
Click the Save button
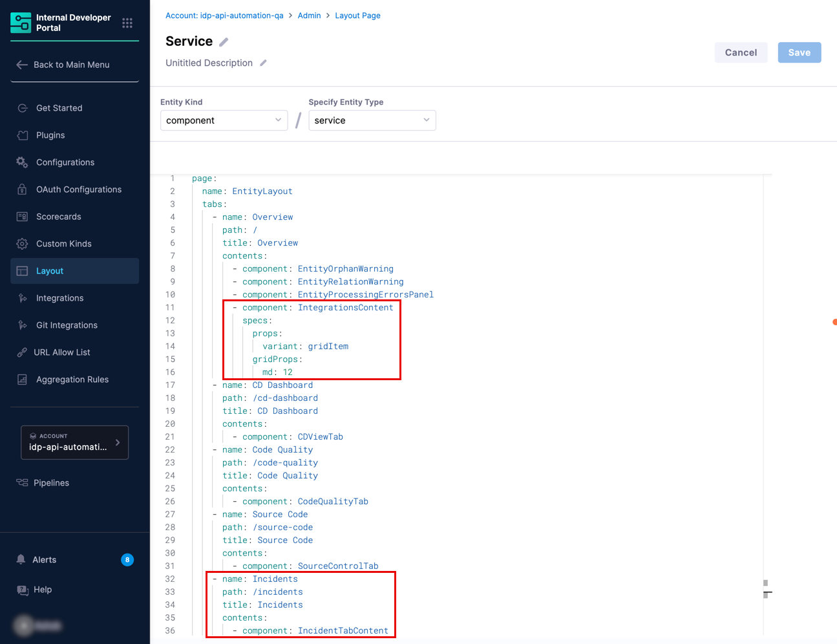[800, 52]
